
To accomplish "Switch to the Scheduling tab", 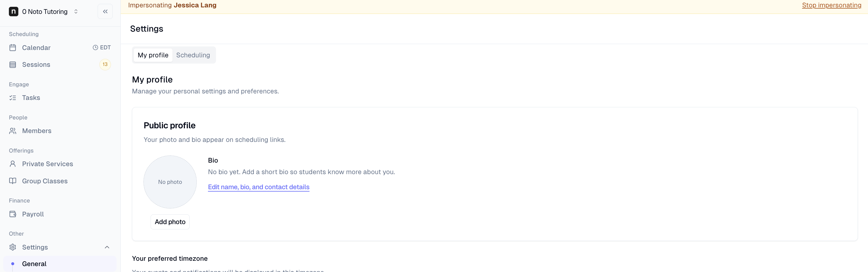I will click(x=193, y=55).
